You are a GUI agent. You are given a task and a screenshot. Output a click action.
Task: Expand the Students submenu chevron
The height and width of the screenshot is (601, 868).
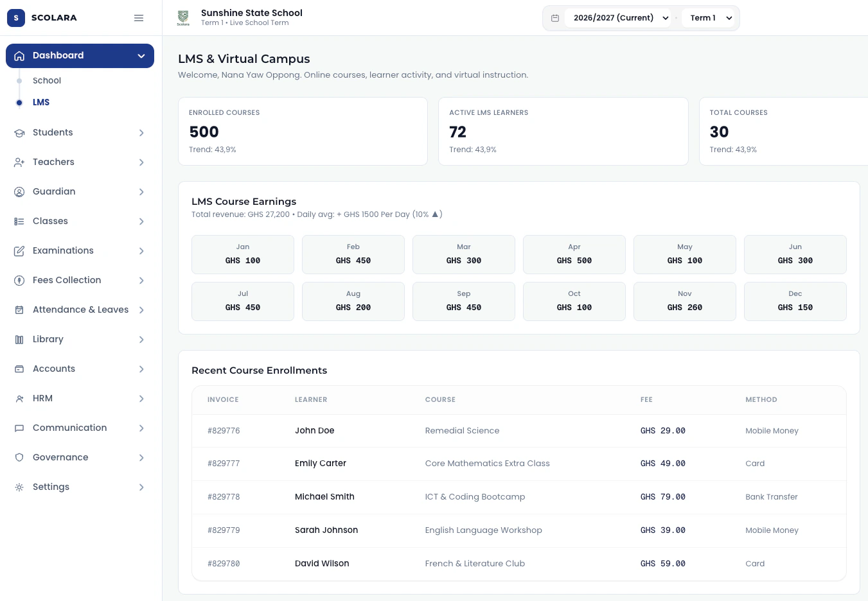(x=141, y=133)
